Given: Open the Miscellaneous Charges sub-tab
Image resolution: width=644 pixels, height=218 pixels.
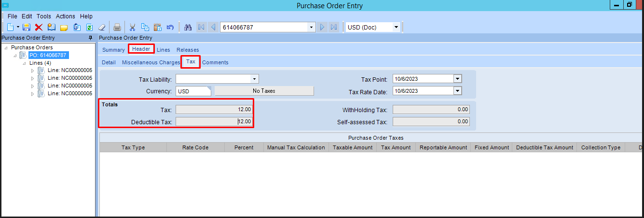Looking at the screenshot, I should (x=151, y=62).
